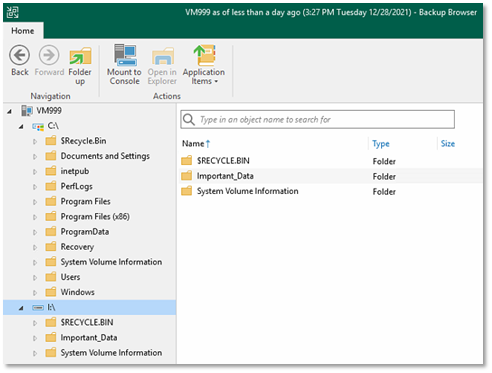
Task: Click the magnifier search icon
Action: (x=189, y=119)
